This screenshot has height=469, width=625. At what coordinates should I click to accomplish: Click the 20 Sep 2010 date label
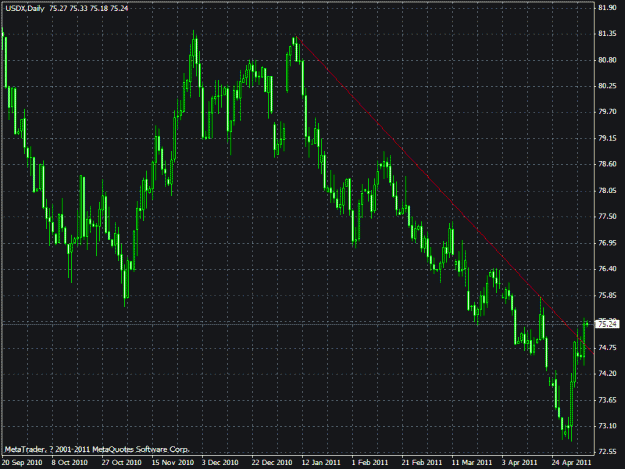tap(22, 462)
